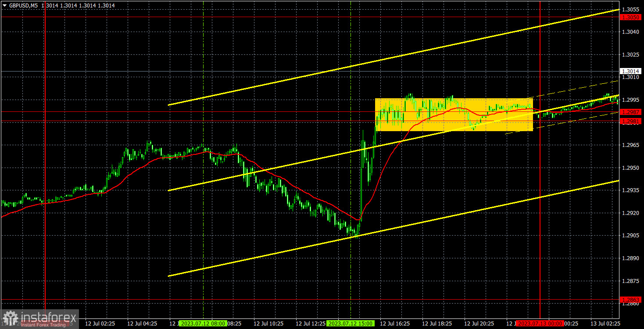
Task: Select the red 1.2981 level label
Action: coord(631,121)
